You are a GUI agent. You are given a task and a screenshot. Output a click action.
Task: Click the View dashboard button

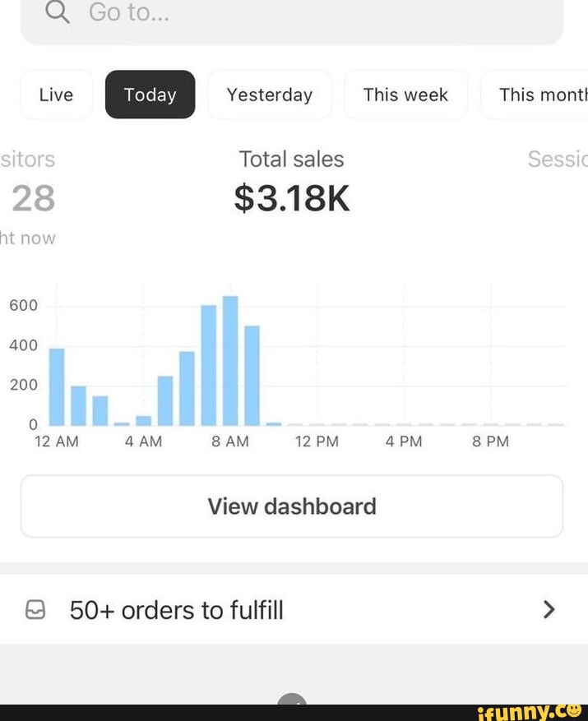click(292, 506)
